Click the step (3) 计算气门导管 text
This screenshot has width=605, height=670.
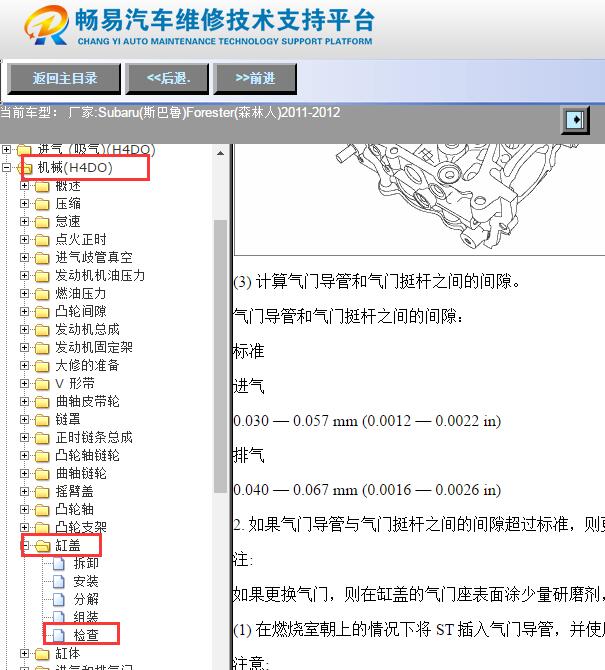(x=376, y=282)
